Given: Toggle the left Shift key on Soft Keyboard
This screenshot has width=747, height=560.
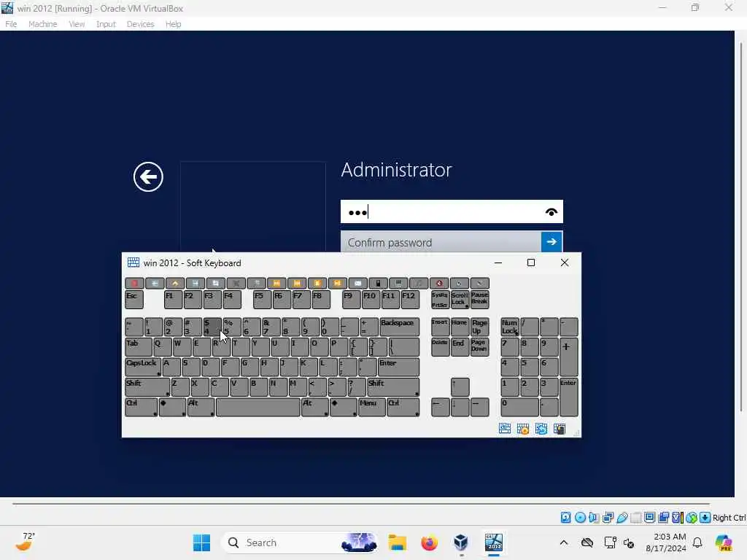Looking at the screenshot, I should pyautogui.click(x=147, y=387).
